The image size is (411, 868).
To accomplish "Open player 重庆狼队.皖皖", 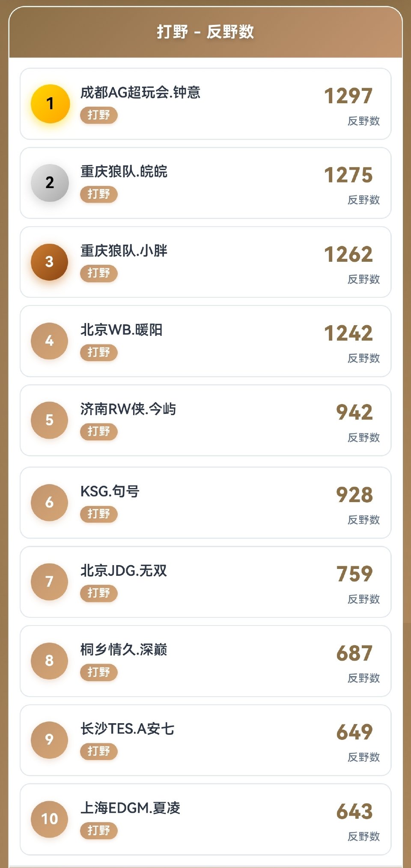I will (x=124, y=172).
